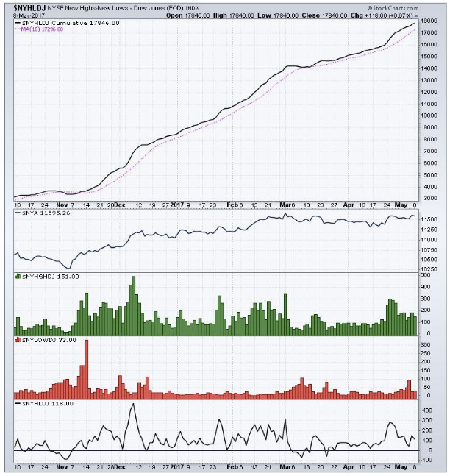Click the 'Apr' label under the cumulative chart
Viewport: 450px width, 476px height.
[x=349, y=205]
